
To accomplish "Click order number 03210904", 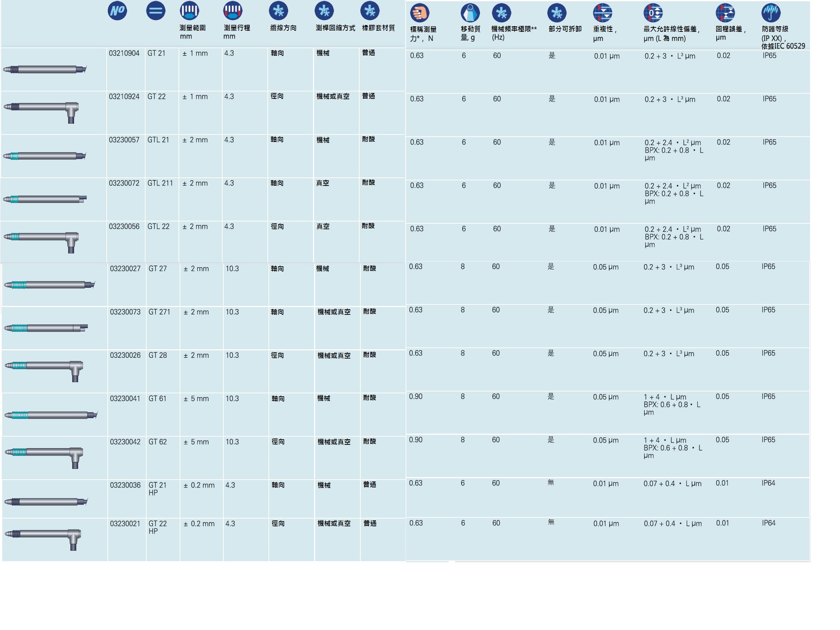I will click(124, 53).
